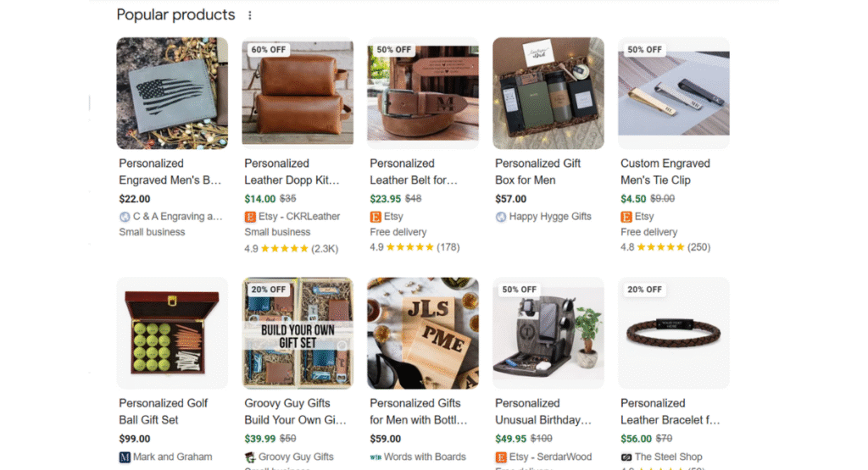Click the 4.8 star rating on Tie Clip
Viewport: 868px width, 470px height.
[660, 247]
